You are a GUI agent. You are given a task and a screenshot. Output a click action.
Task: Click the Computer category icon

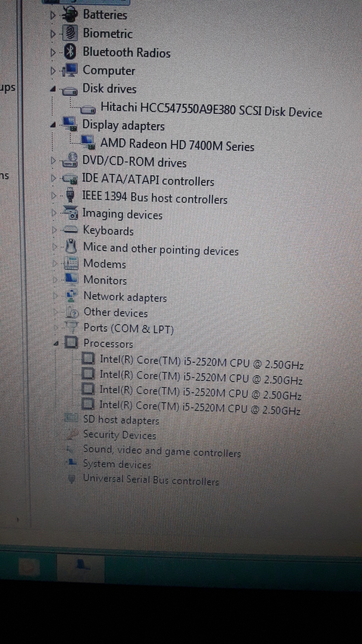[70, 70]
